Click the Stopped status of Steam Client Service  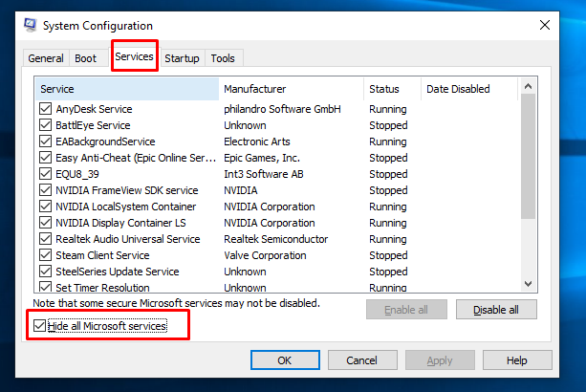[x=388, y=255]
